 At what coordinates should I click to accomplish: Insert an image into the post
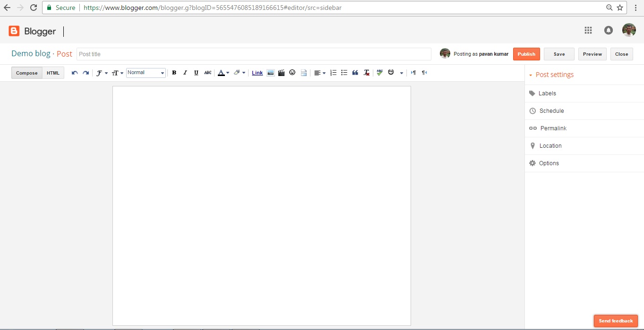tap(271, 73)
